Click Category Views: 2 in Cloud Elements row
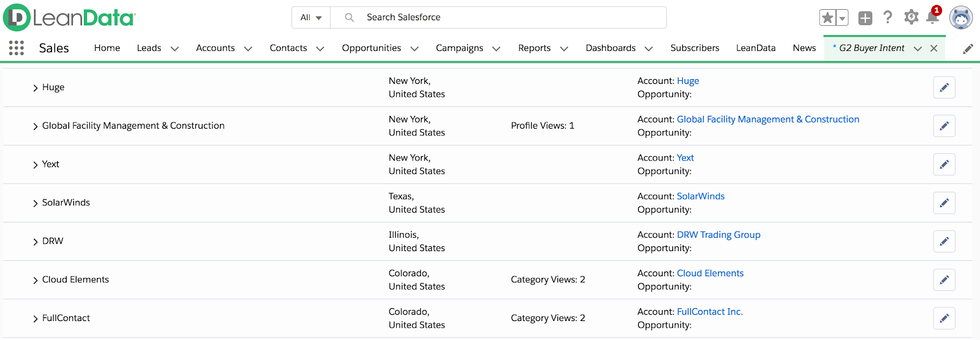980x340 pixels. [548, 279]
